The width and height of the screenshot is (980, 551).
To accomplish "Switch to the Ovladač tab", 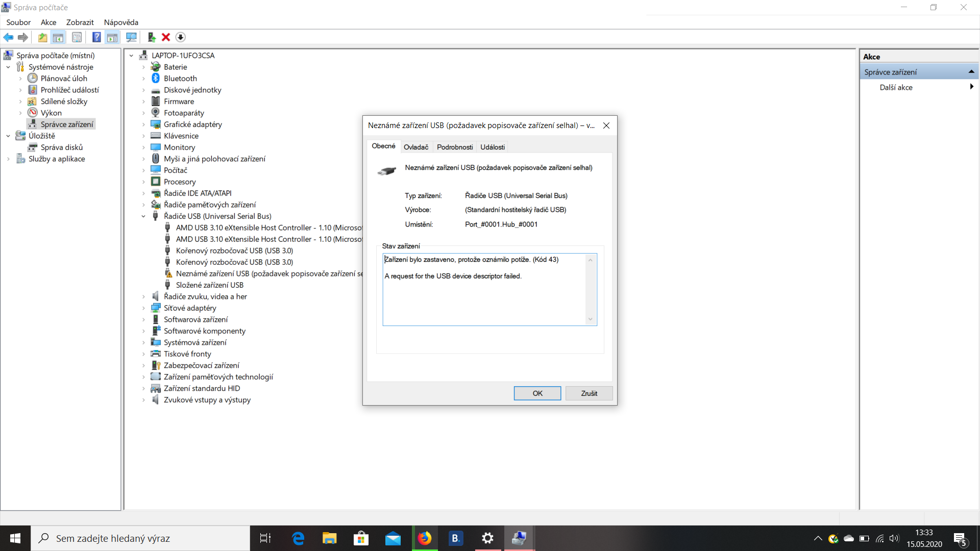I will pyautogui.click(x=416, y=147).
